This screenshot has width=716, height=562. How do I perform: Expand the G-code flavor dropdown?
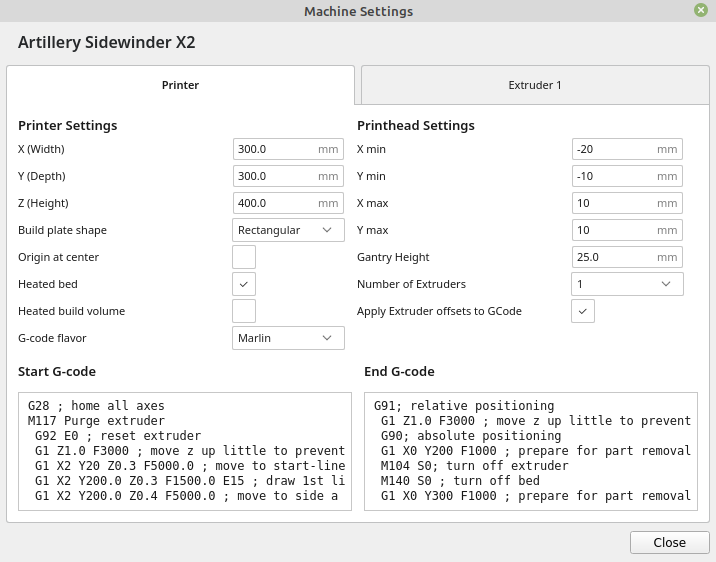(288, 338)
